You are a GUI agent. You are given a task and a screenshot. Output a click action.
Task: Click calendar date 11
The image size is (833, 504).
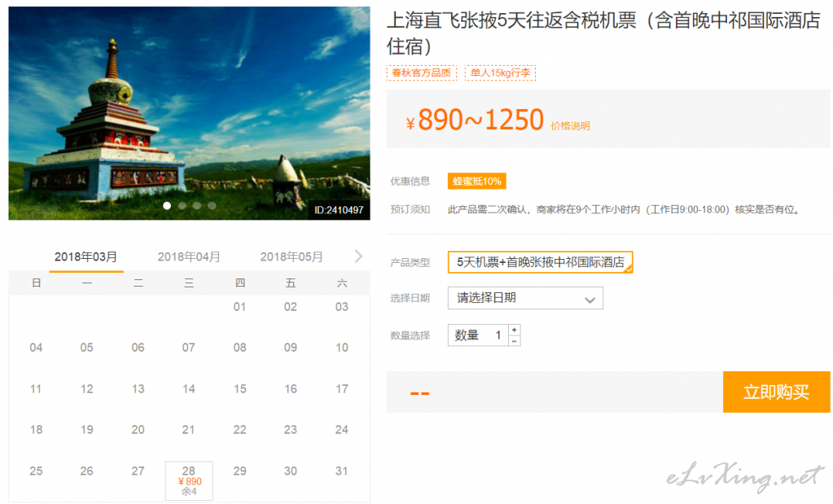[36, 389]
